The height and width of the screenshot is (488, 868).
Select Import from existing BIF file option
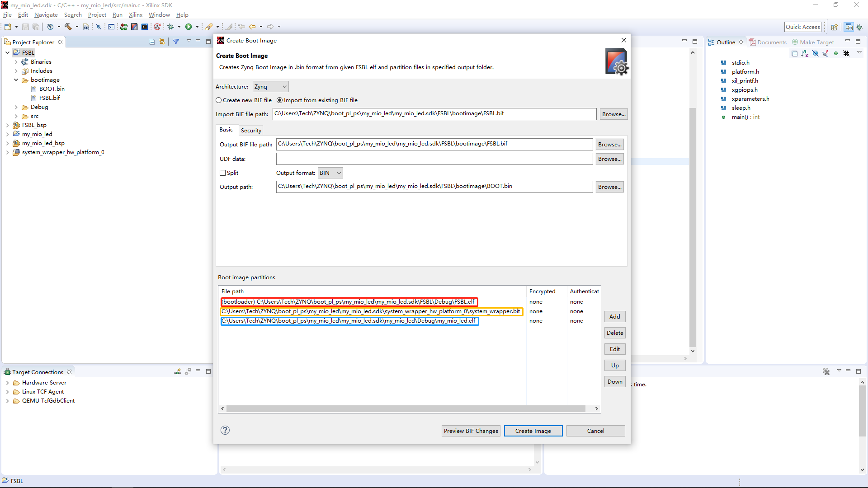[x=280, y=100]
